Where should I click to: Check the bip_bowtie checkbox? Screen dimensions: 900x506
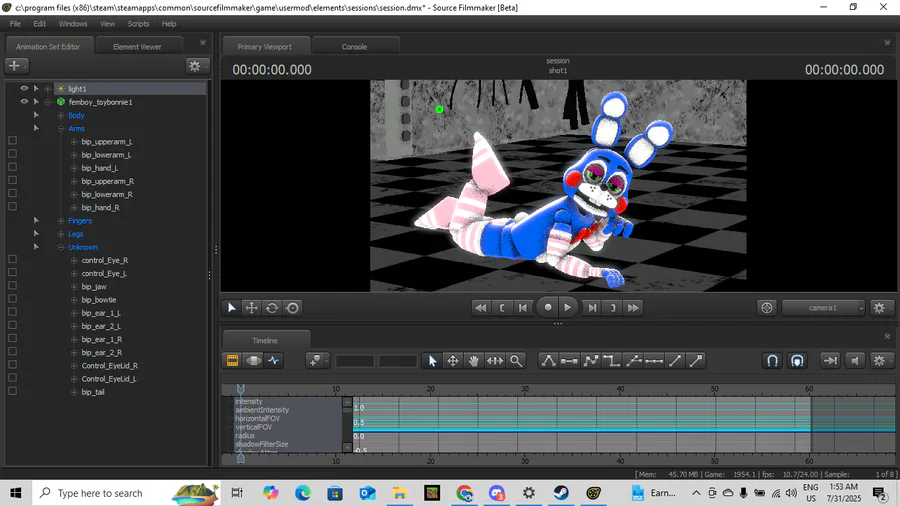pyautogui.click(x=13, y=299)
